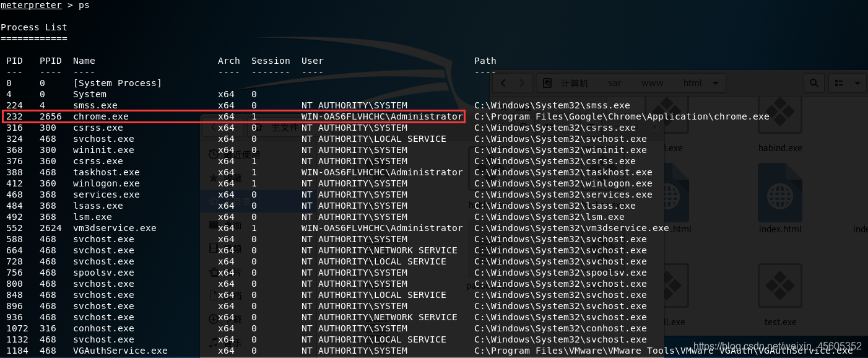This screenshot has width=868, height=358.
Task: Click the lsass.exe System32 path
Action: pyautogui.click(x=555, y=206)
